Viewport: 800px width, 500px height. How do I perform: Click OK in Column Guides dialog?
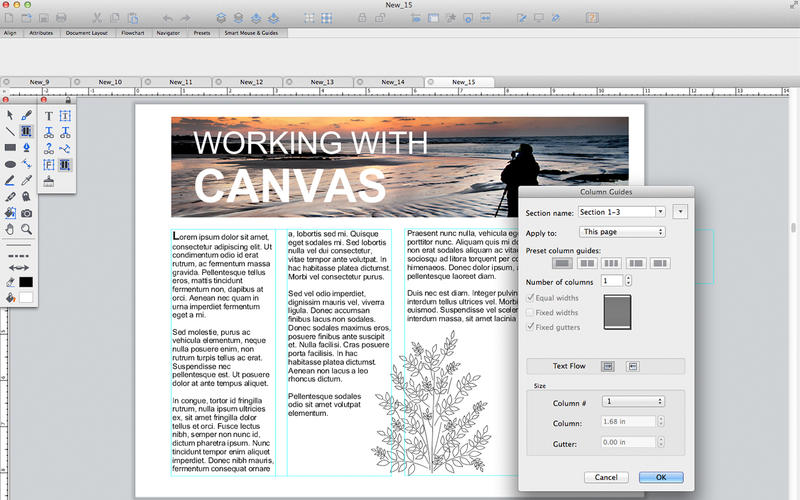click(x=661, y=477)
